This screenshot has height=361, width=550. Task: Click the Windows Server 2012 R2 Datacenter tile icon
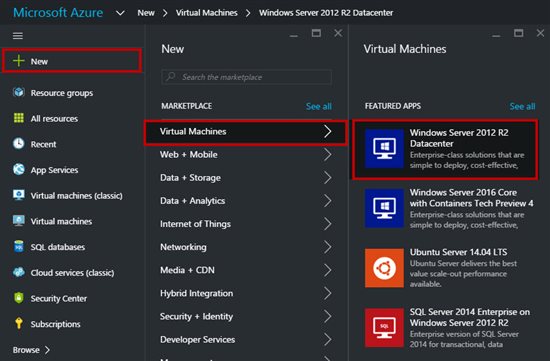(x=384, y=148)
